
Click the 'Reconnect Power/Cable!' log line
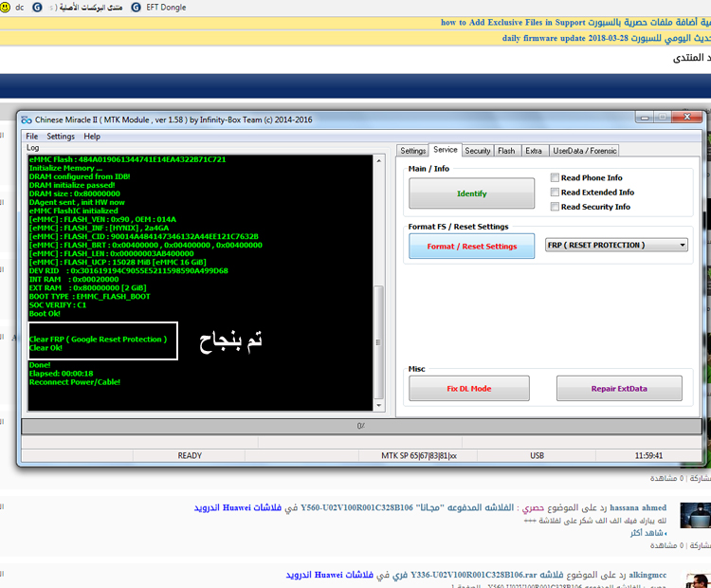(x=75, y=382)
